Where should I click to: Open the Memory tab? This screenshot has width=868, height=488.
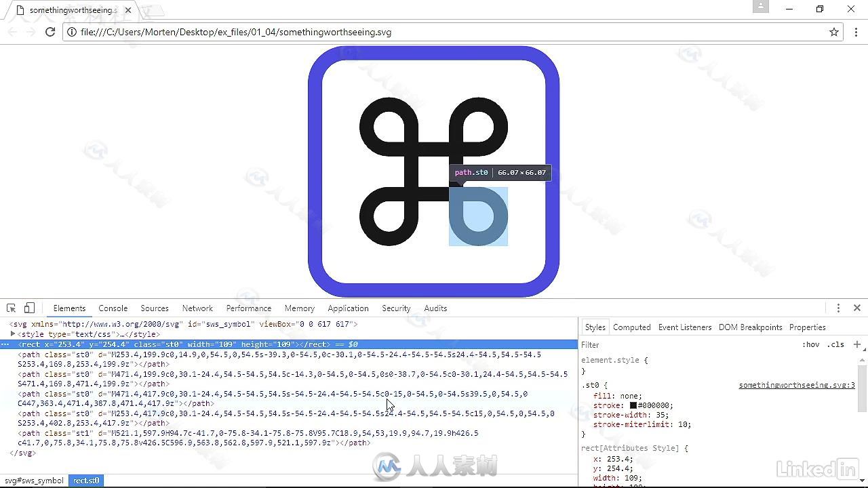click(300, 308)
